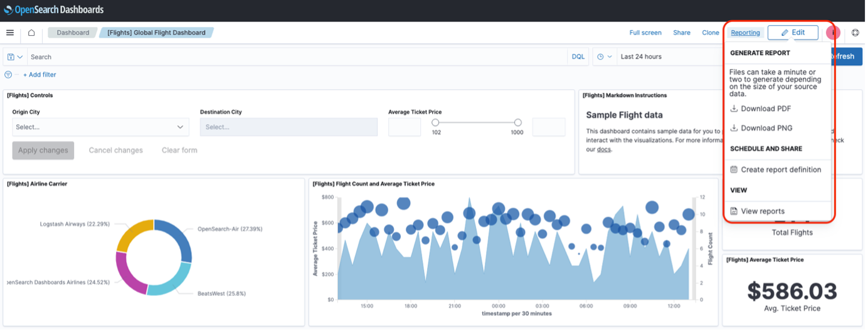This screenshot has width=868, height=331.
Task: Clone the dashboard
Action: [x=711, y=33]
